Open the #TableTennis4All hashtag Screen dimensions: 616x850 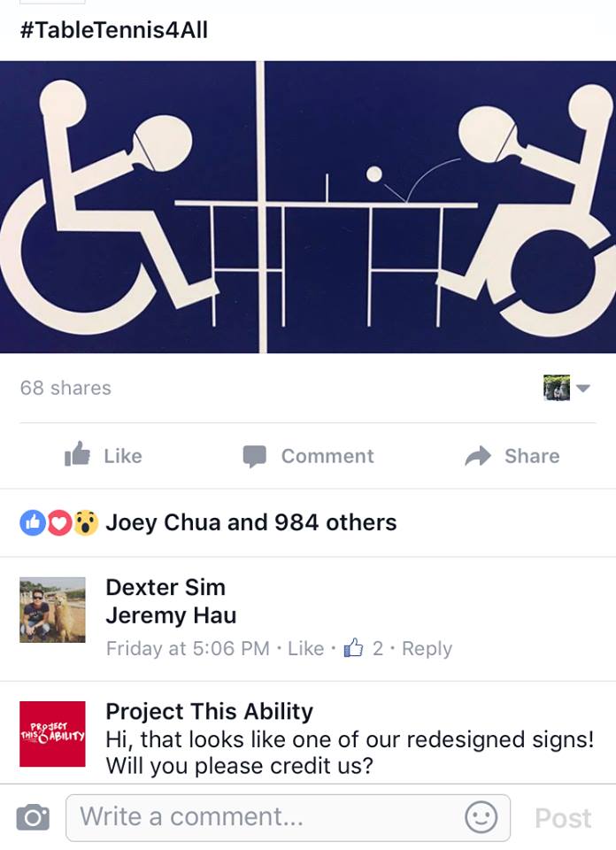click(114, 29)
